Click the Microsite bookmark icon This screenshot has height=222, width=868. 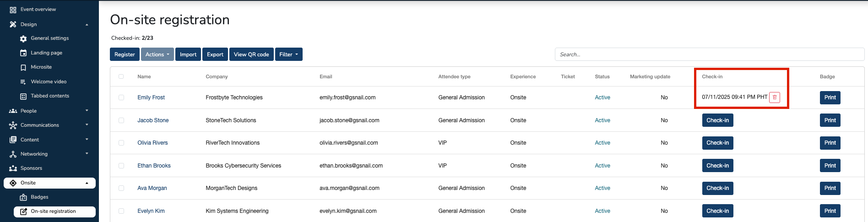click(x=23, y=67)
